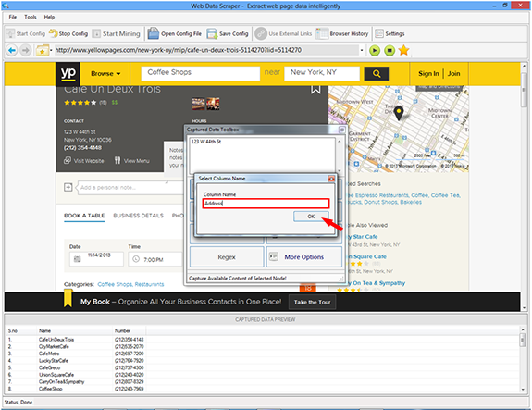Open the Settings toolbar item
Screen dimensions: 532x410
coord(390,33)
